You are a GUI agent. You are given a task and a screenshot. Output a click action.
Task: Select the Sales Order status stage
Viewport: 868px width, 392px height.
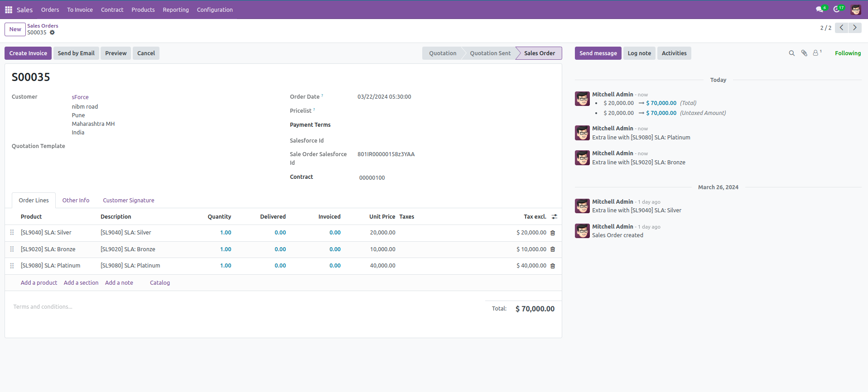point(540,53)
